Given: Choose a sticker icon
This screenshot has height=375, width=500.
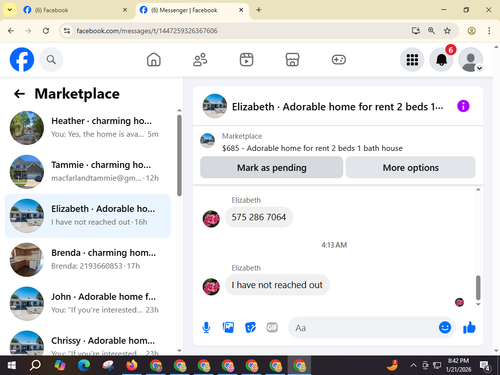Looking at the screenshot, I should pos(250,328).
